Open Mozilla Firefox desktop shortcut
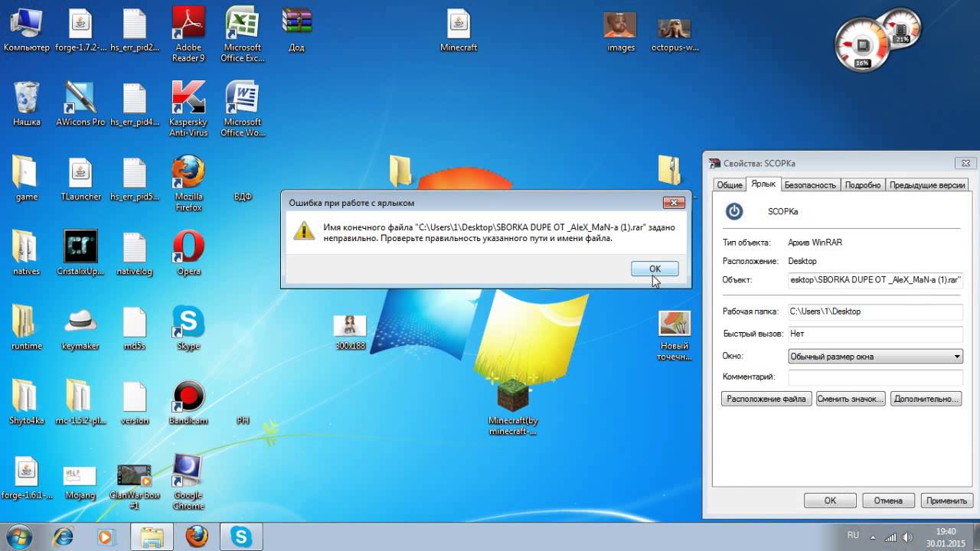The width and height of the screenshot is (980, 551). pyautogui.click(x=188, y=184)
